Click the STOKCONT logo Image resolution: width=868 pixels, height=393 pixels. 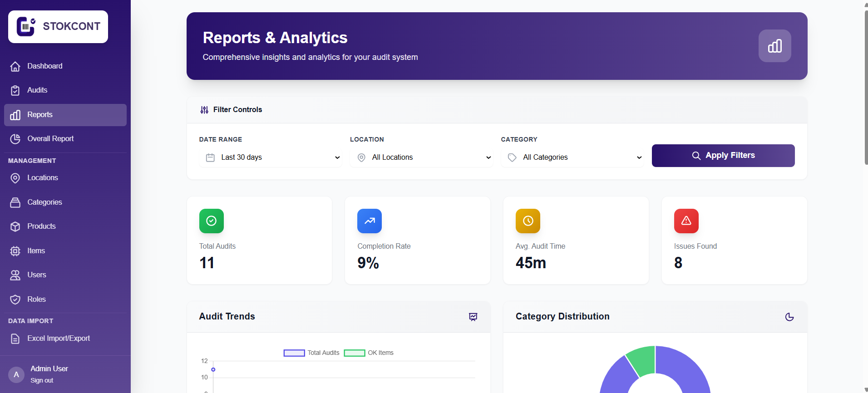pyautogui.click(x=58, y=27)
